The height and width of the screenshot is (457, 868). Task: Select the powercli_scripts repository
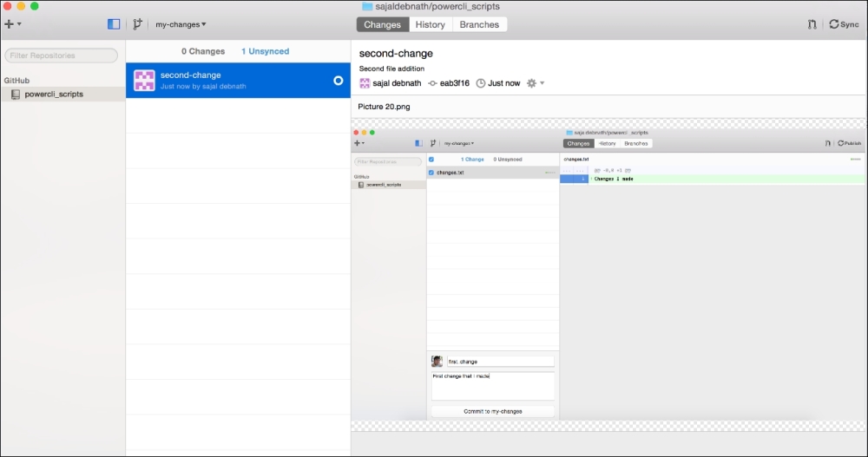[x=62, y=94]
